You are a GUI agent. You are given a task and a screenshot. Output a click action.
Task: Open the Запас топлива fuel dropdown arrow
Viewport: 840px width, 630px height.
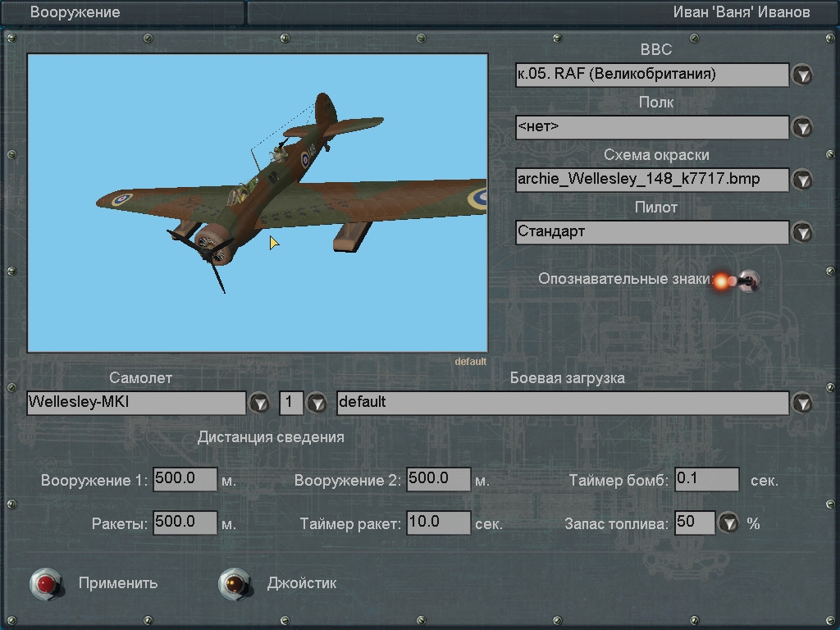point(728,523)
